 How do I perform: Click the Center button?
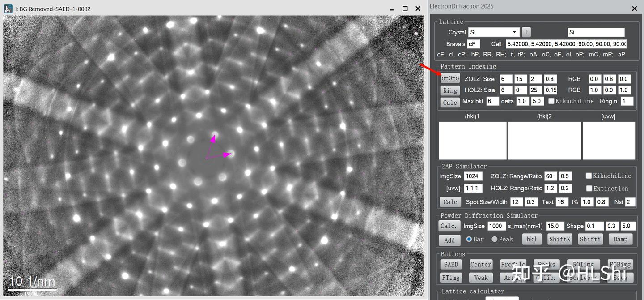click(481, 265)
